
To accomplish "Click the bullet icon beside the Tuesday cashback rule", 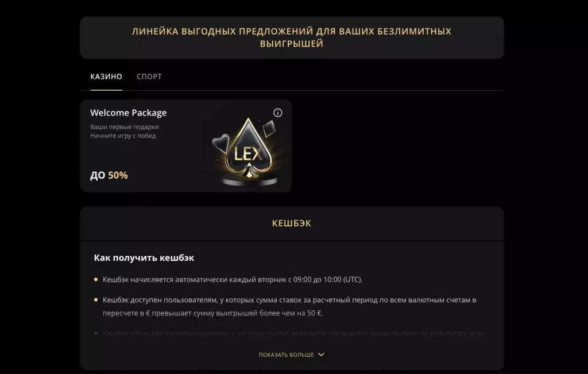I will [x=96, y=279].
